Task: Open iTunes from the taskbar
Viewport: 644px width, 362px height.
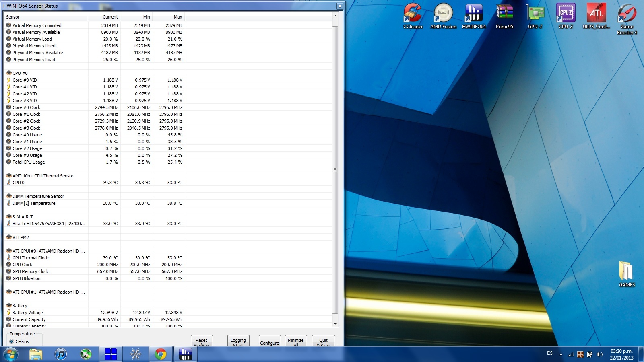Action: pyautogui.click(x=61, y=354)
